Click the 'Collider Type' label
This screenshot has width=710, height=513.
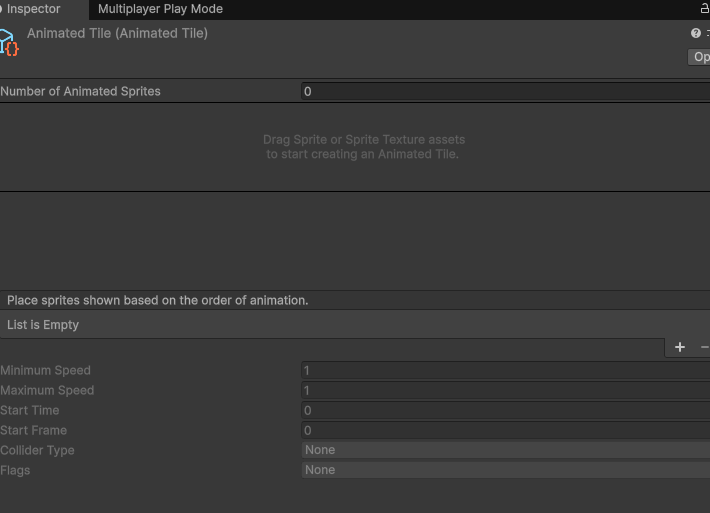coord(37,450)
